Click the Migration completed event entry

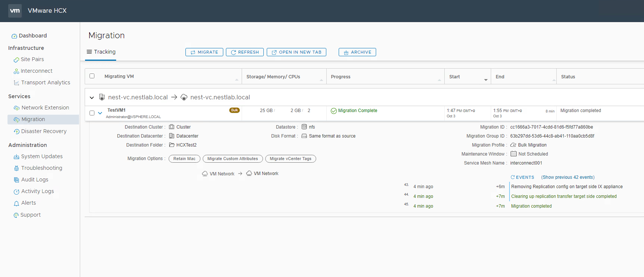(531, 206)
